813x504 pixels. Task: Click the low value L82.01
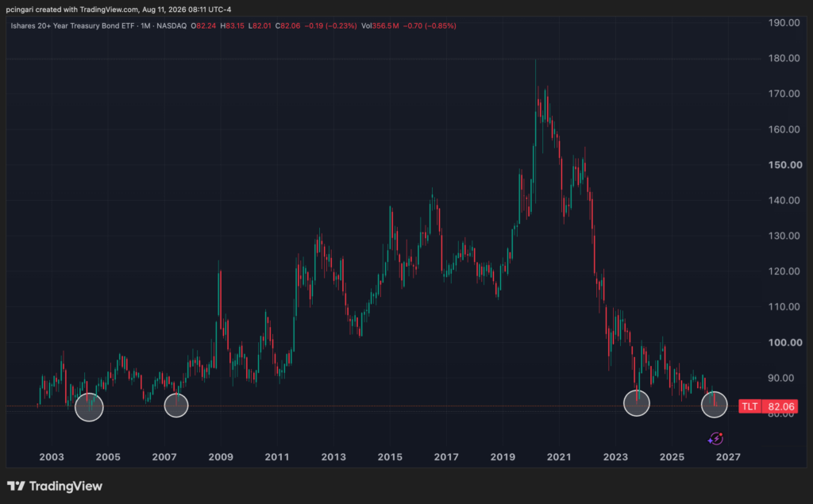(260, 25)
